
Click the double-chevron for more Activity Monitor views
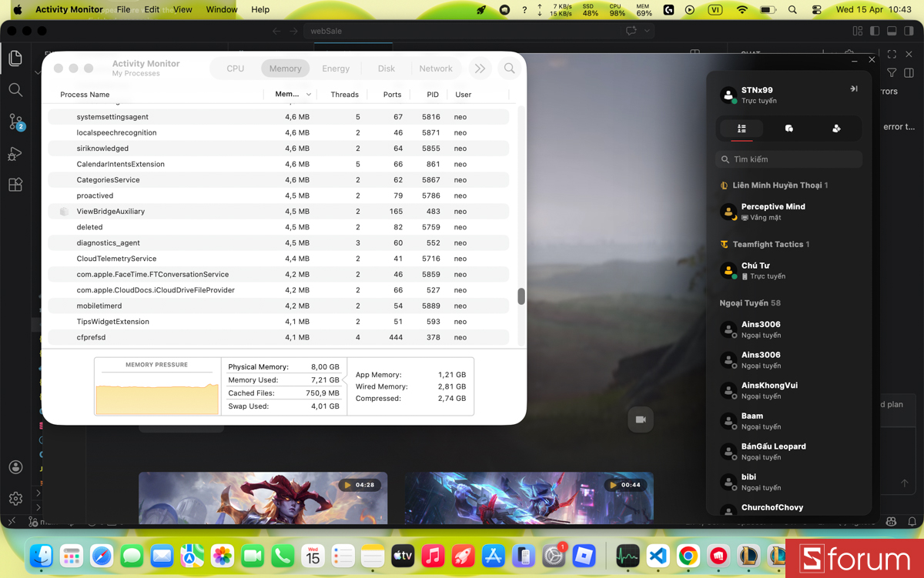480,68
